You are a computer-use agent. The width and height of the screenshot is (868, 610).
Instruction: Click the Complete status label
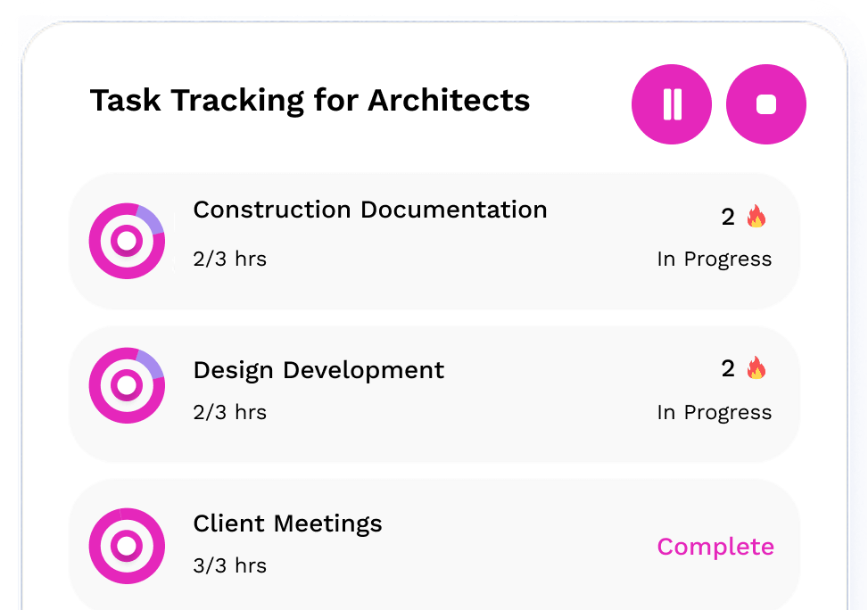coord(715,547)
